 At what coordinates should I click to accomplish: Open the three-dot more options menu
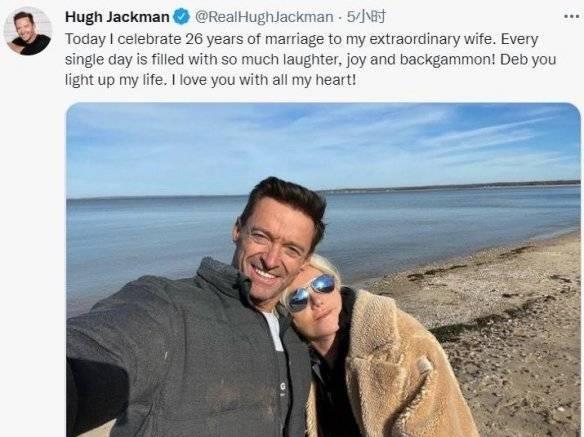coord(571,17)
